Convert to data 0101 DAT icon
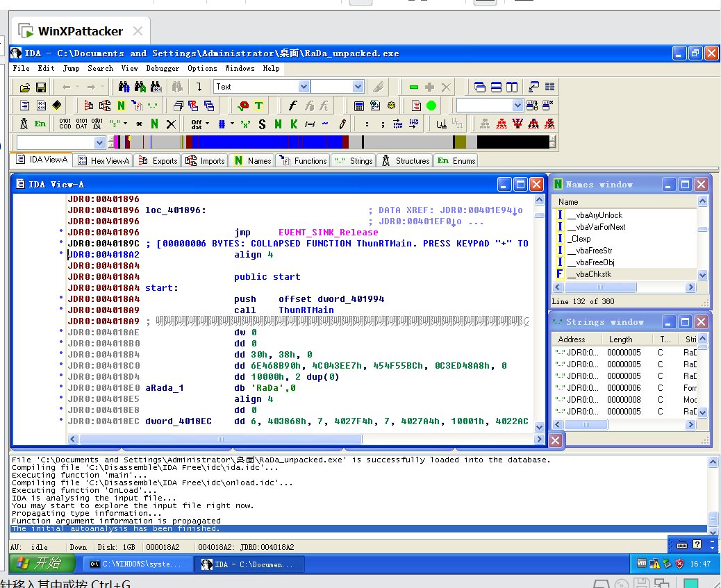721x588 pixels. [81, 124]
